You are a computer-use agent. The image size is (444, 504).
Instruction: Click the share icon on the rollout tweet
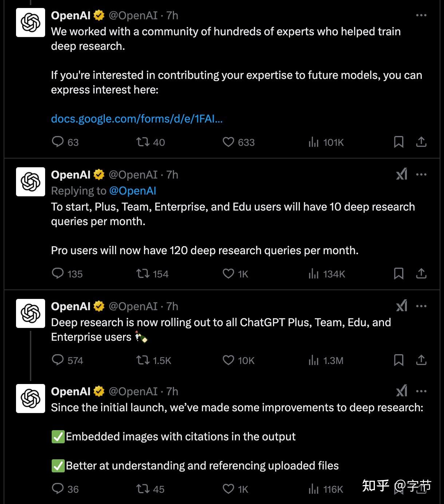click(x=421, y=360)
